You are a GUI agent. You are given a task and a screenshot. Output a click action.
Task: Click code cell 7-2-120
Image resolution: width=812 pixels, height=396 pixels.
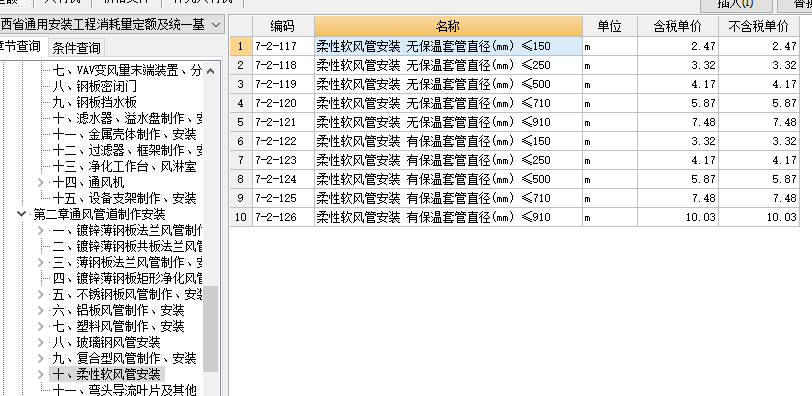tap(283, 103)
